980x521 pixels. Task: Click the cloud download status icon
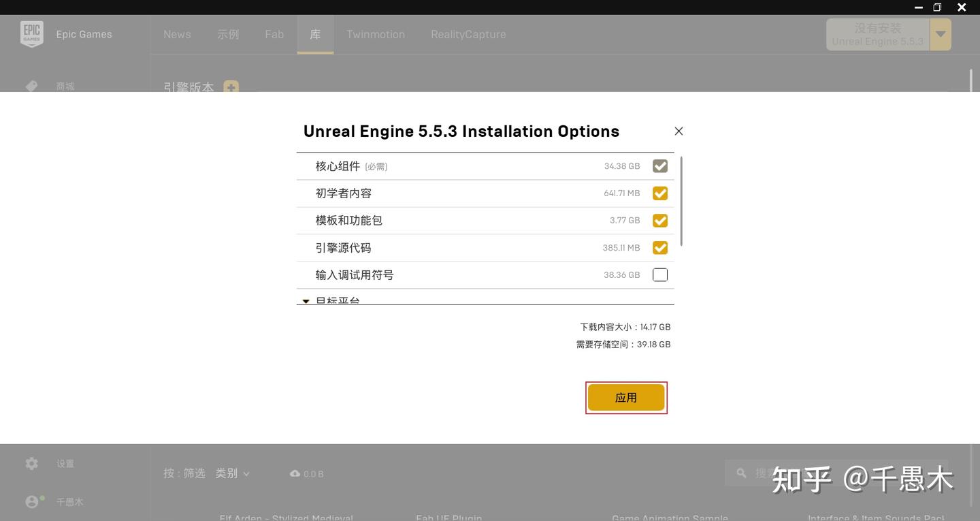(x=294, y=473)
